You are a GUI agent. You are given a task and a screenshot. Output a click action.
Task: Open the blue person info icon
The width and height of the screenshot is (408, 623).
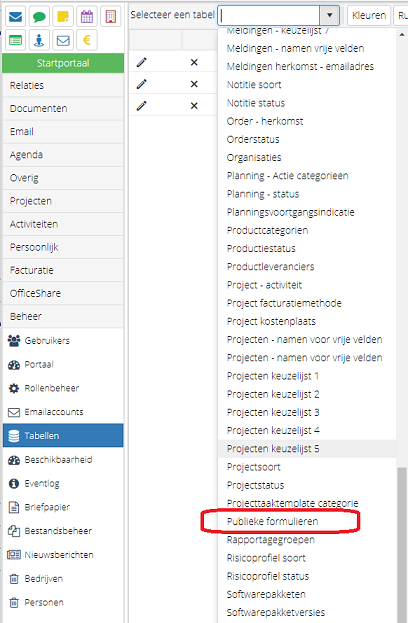point(39,40)
